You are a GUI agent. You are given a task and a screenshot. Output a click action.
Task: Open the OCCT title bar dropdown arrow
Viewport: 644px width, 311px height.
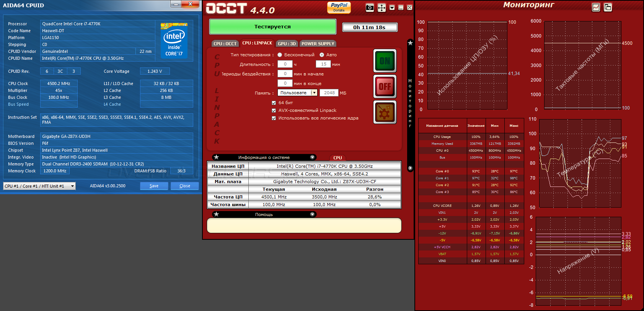click(x=392, y=8)
